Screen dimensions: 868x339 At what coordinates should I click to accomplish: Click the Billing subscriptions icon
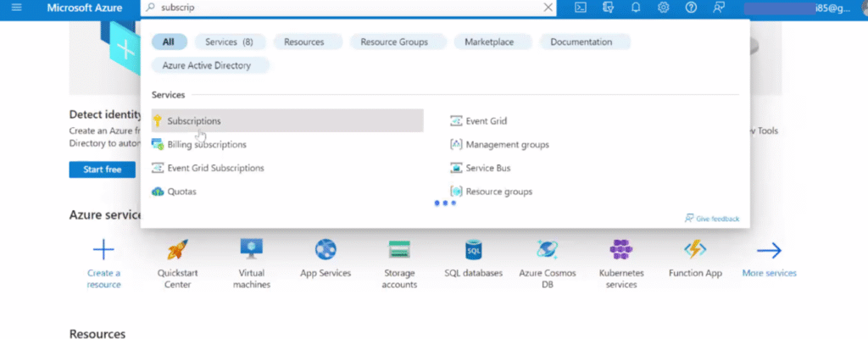tap(158, 145)
